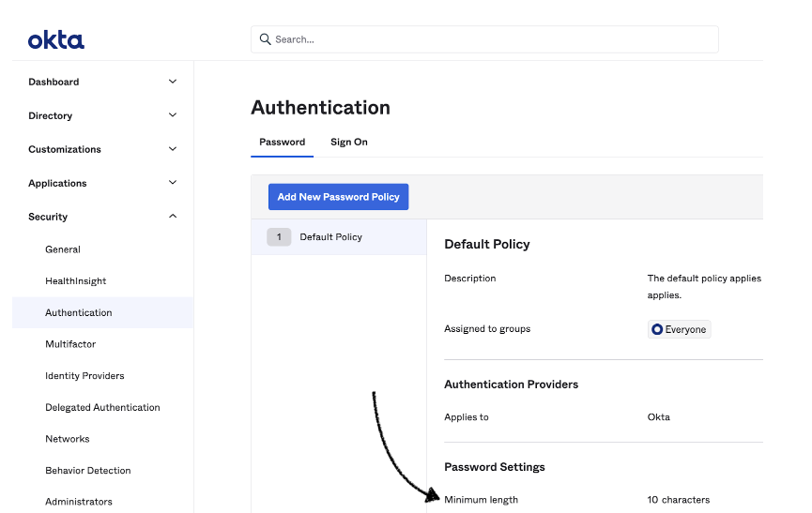
Task: Go to General under Security
Action: pos(63,249)
